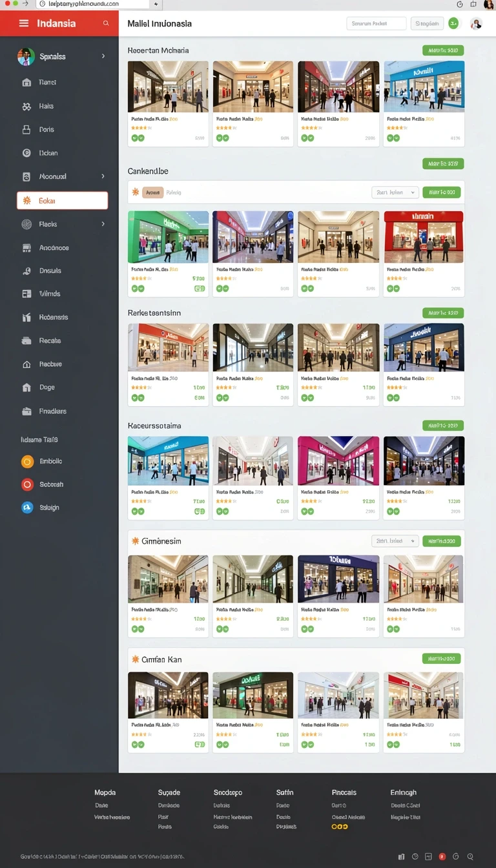Expand the Flacks submenu chevron

(x=103, y=224)
